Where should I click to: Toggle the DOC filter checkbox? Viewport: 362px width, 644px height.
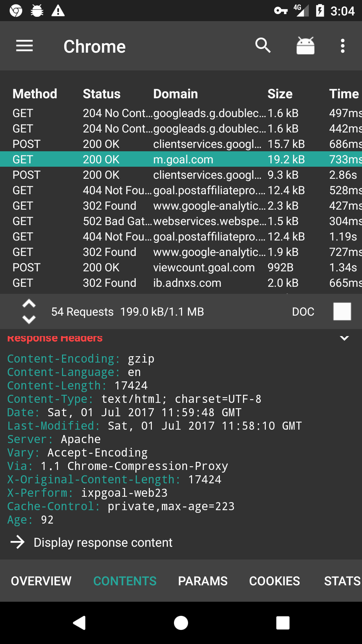tap(342, 312)
